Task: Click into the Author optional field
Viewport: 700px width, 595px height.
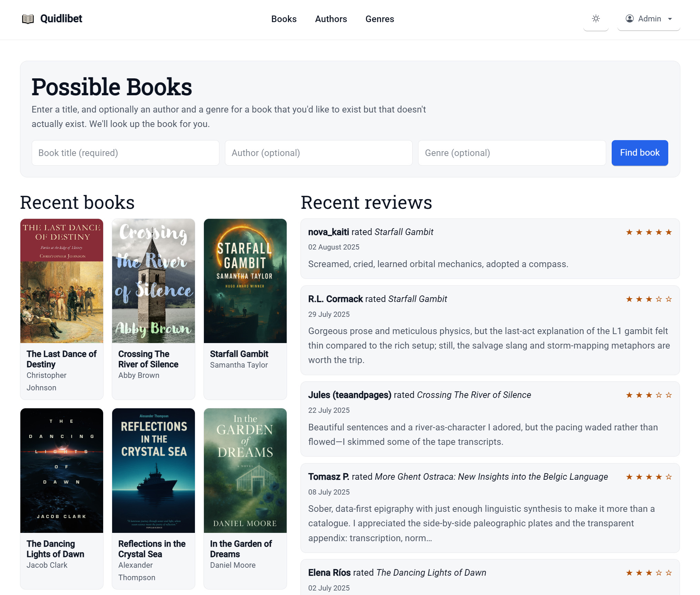Action: point(318,153)
